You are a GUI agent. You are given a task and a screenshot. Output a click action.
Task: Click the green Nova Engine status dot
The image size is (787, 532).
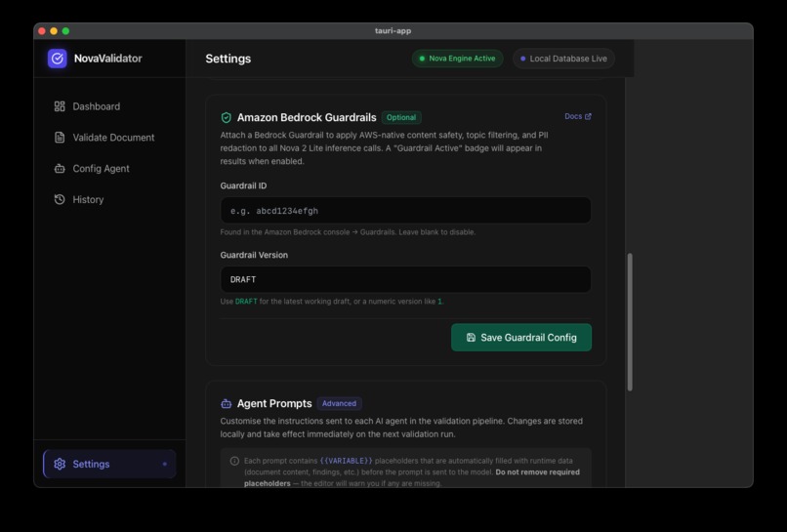coord(422,59)
